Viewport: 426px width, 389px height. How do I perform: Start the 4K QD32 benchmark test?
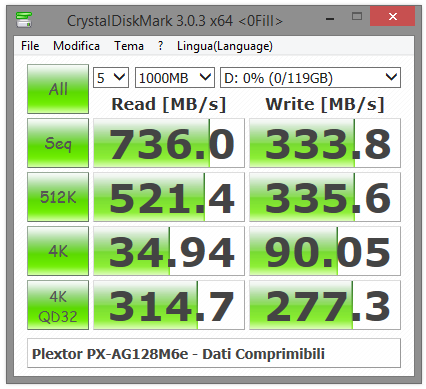[58, 305]
